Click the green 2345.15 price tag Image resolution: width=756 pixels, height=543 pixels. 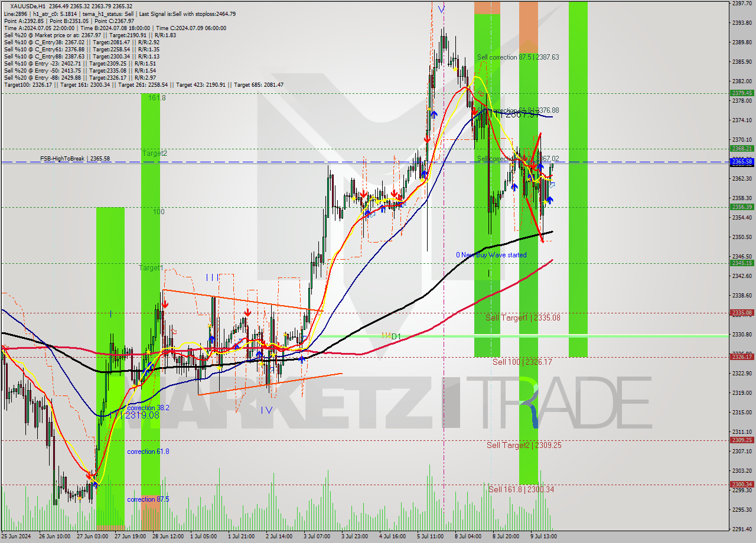(x=741, y=263)
